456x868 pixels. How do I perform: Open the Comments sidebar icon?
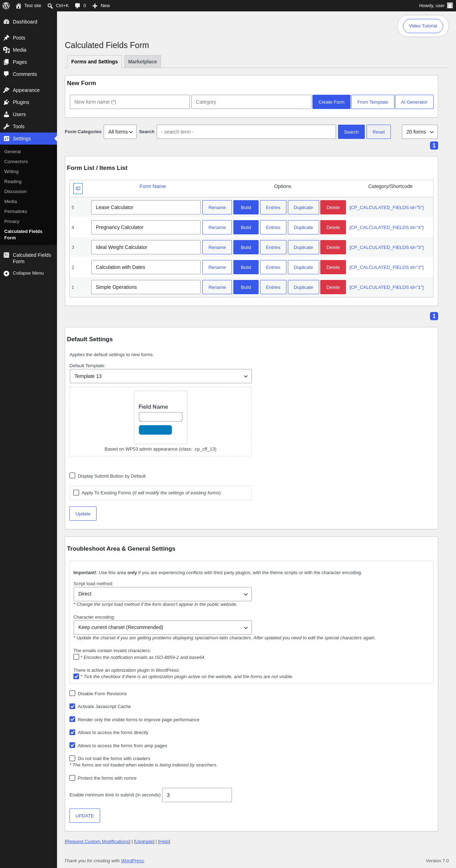[x=6, y=74]
